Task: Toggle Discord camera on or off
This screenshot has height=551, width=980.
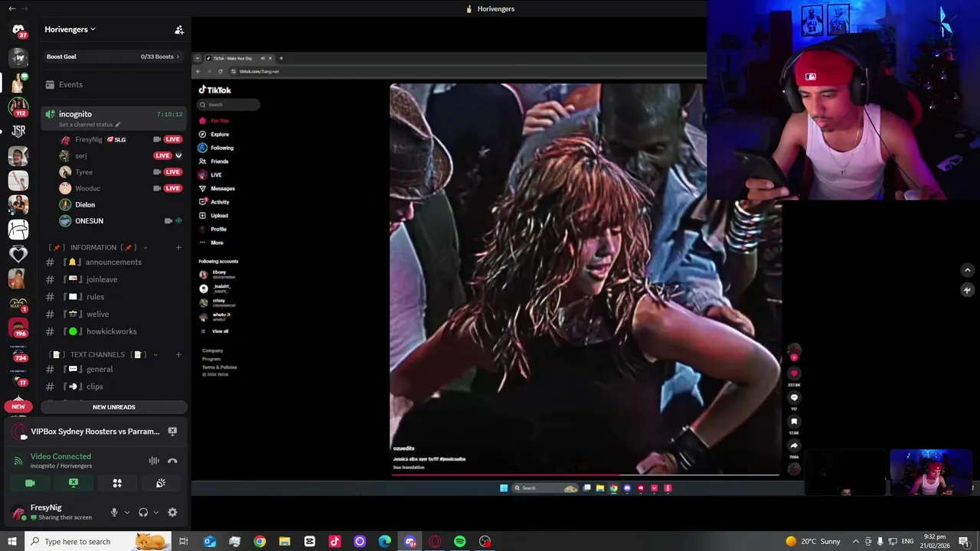Action: coord(30,483)
